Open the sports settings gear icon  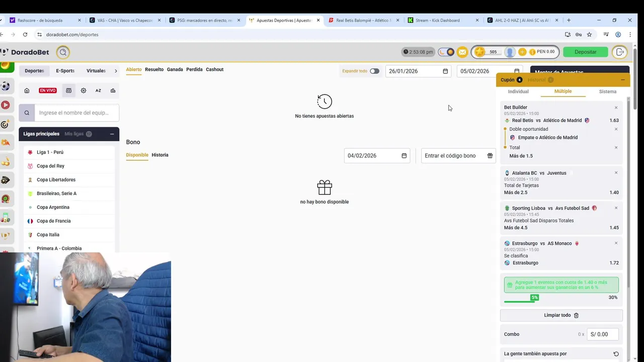(84, 90)
